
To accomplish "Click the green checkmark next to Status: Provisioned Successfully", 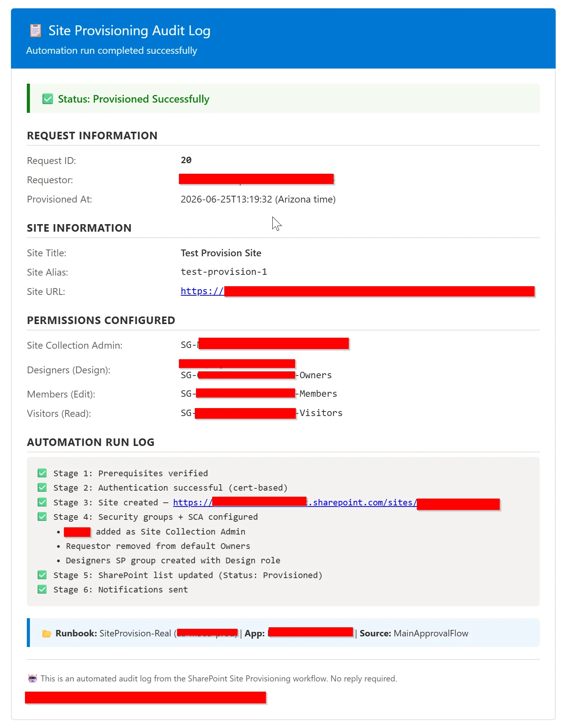I will click(48, 99).
